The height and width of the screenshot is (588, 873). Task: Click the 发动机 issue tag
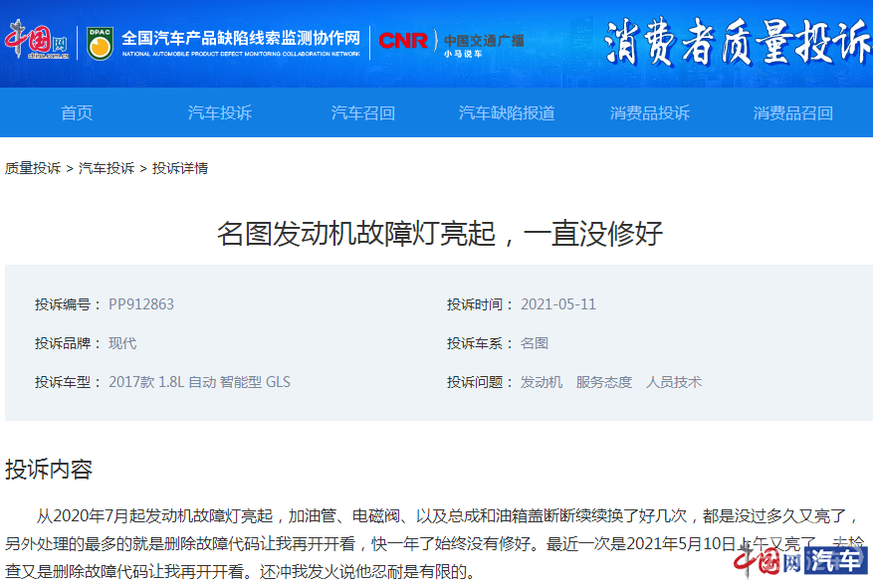[x=542, y=382]
